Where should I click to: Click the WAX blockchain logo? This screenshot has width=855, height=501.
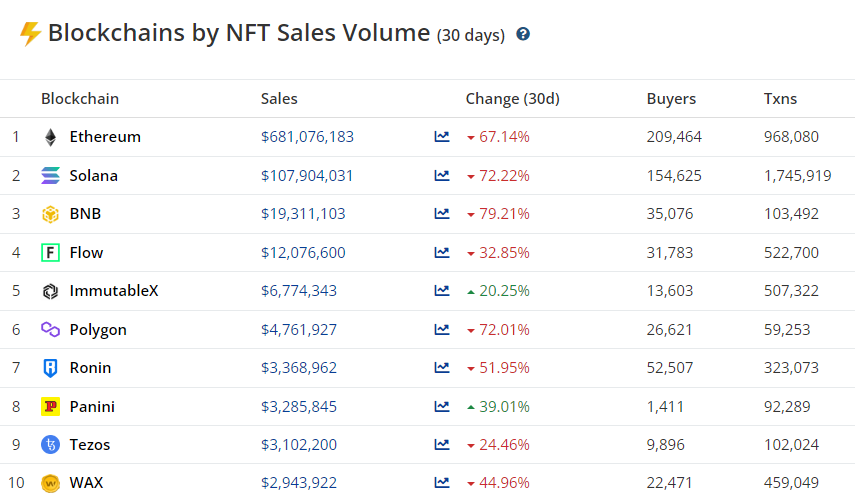tap(50, 483)
